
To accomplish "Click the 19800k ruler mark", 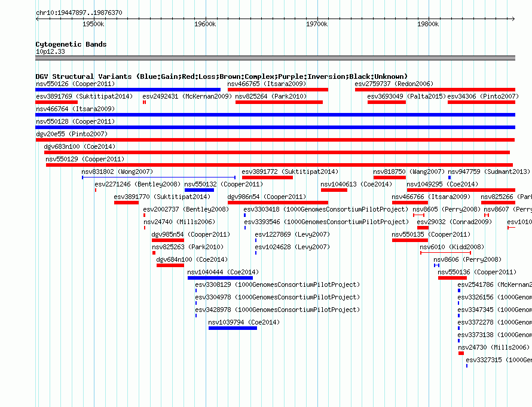I will coord(428,24).
